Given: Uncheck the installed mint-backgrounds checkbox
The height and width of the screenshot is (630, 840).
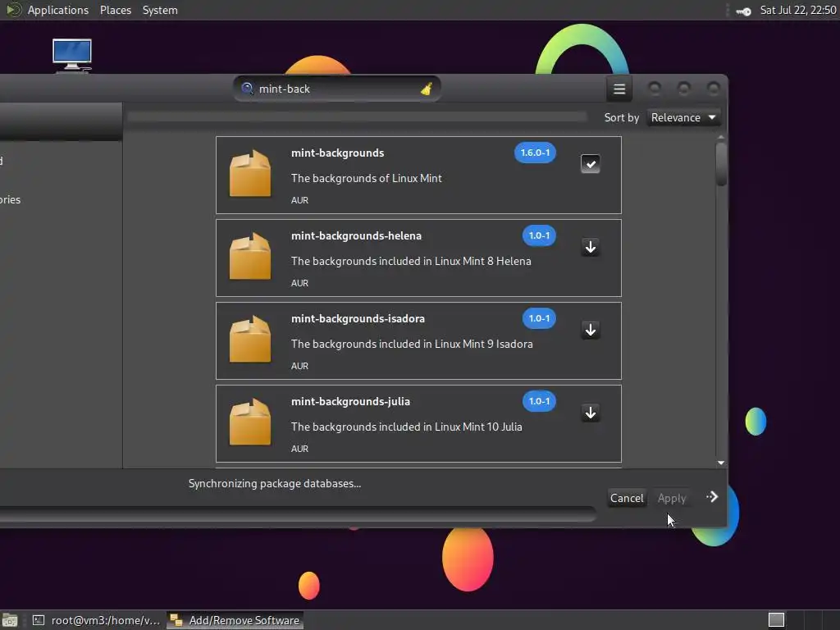Looking at the screenshot, I should click(591, 164).
